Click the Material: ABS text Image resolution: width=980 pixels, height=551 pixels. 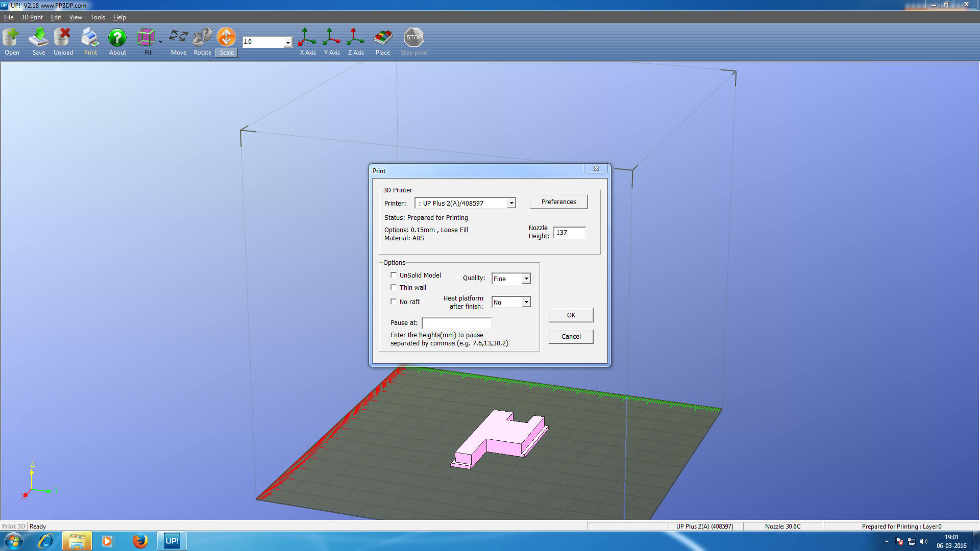(404, 238)
